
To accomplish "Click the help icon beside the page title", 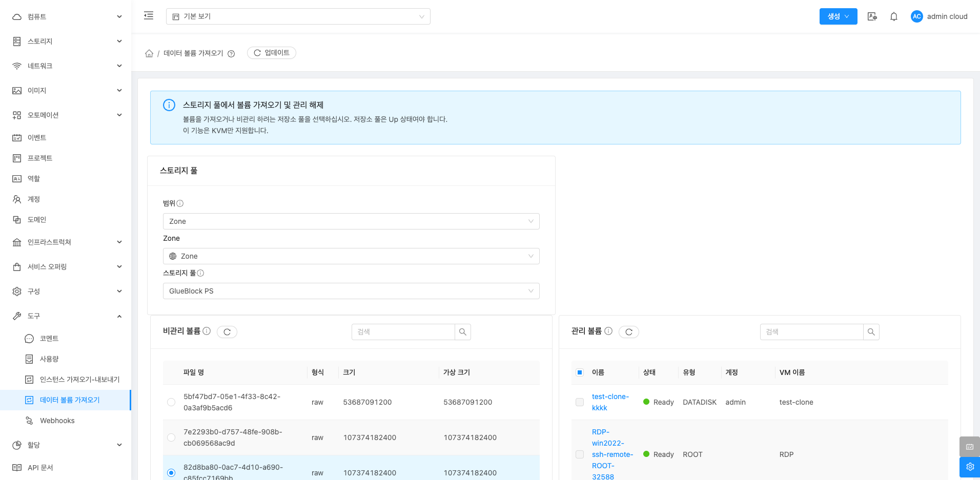I will [231, 54].
